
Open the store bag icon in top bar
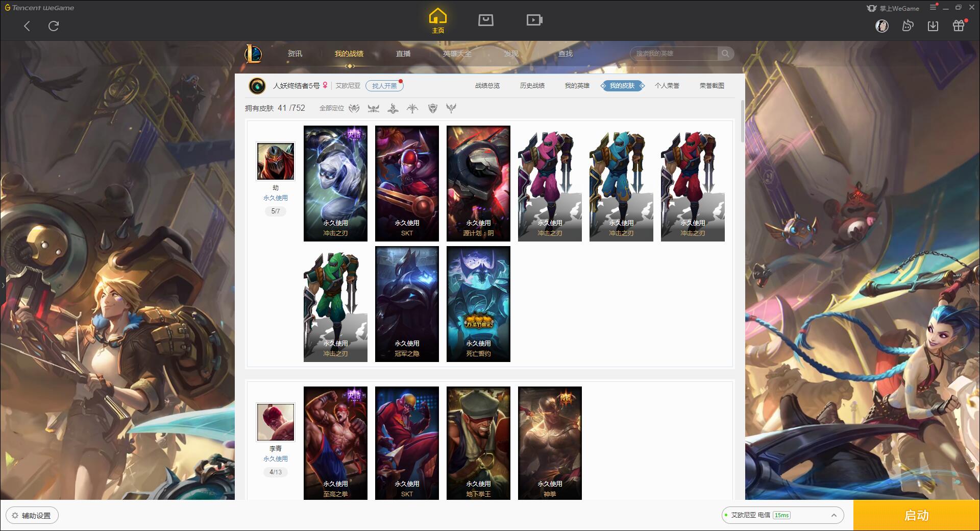[x=485, y=20]
